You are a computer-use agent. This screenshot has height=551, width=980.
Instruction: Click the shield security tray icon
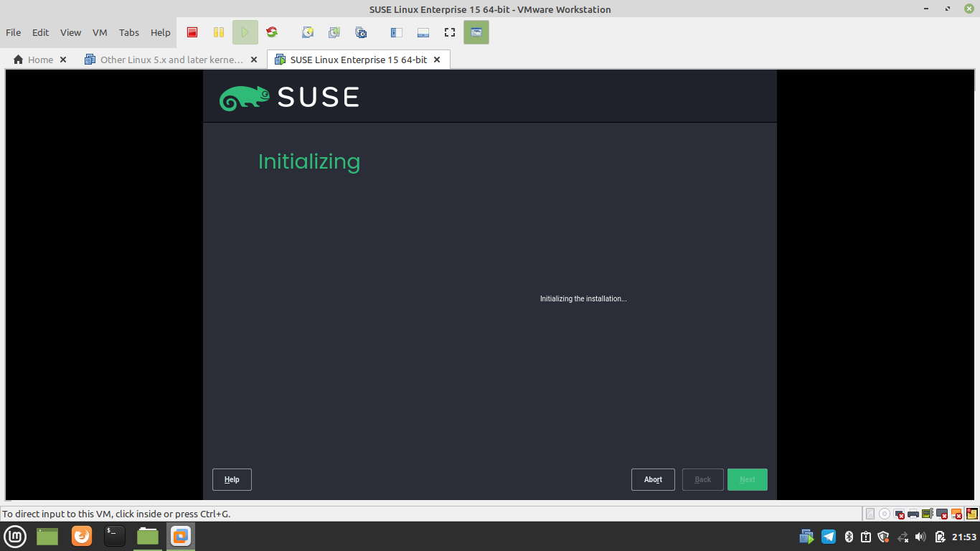click(x=884, y=537)
